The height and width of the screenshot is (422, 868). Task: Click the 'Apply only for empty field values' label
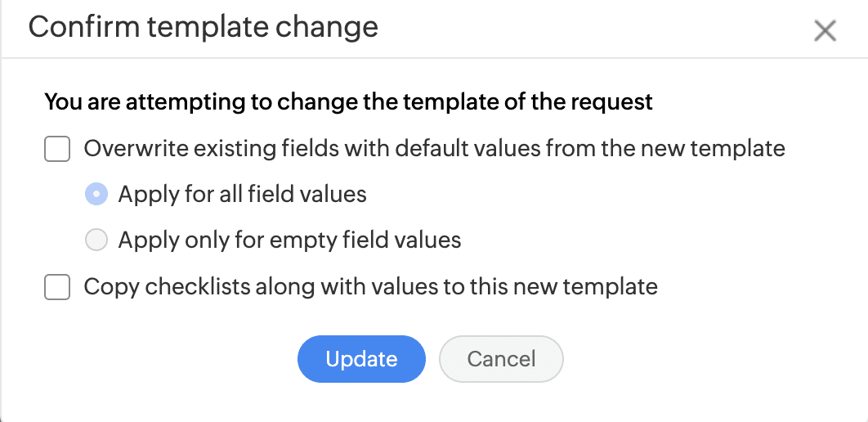click(289, 240)
